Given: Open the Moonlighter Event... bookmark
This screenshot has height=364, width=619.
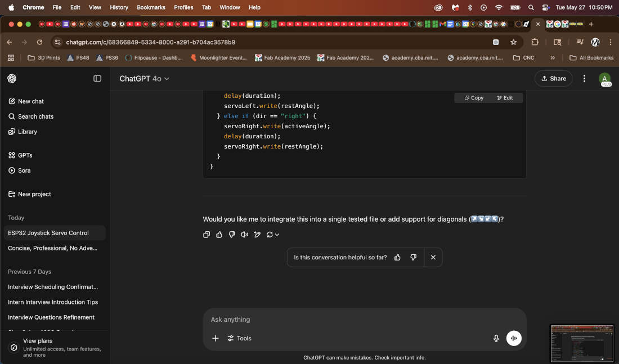Looking at the screenshot, I should 218,57.
